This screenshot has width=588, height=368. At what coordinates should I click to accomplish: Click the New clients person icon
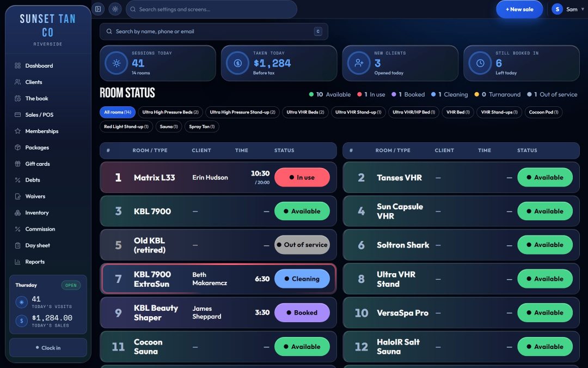(x=359, y=63)
